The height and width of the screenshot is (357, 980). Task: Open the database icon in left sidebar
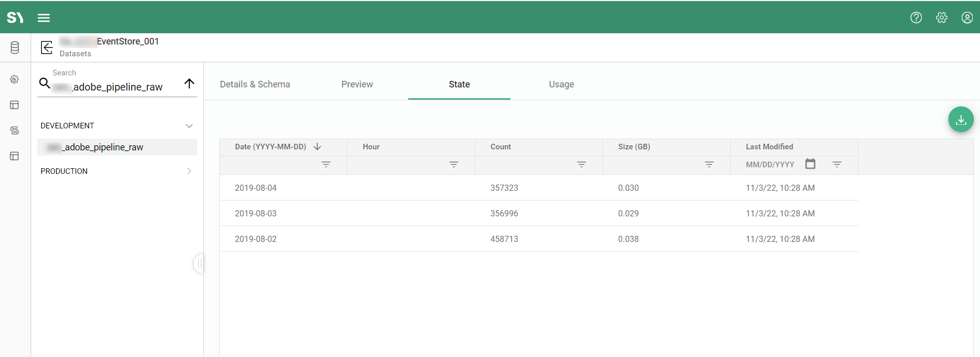[x=15, y=48]
